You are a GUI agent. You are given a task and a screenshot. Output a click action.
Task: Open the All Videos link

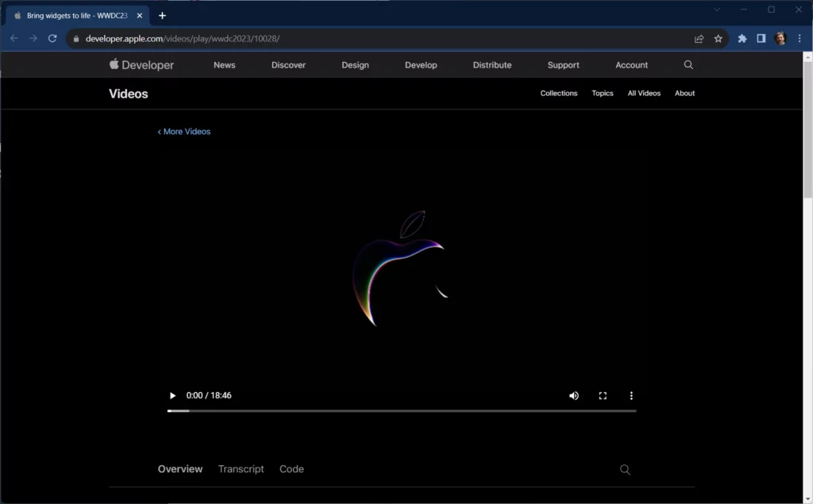tap(644, 94)
